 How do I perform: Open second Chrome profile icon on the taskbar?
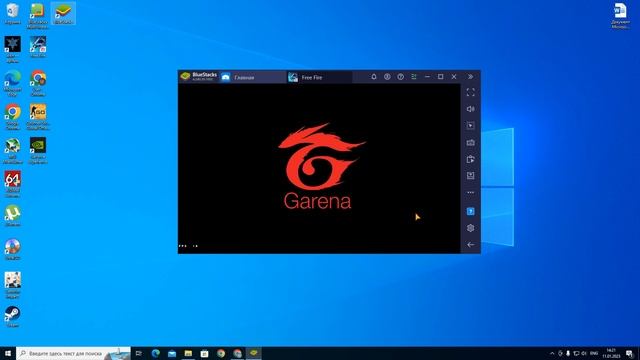[238, 353]
